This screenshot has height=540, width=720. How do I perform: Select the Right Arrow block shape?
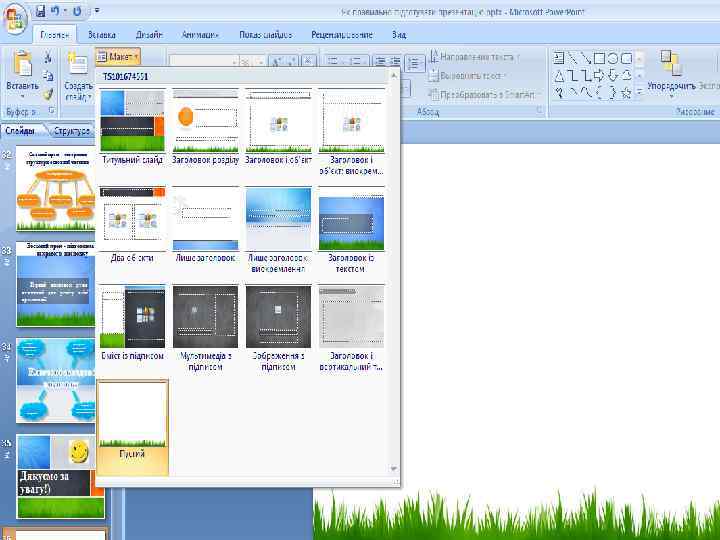pyautogui.click(x=599, y=75)
